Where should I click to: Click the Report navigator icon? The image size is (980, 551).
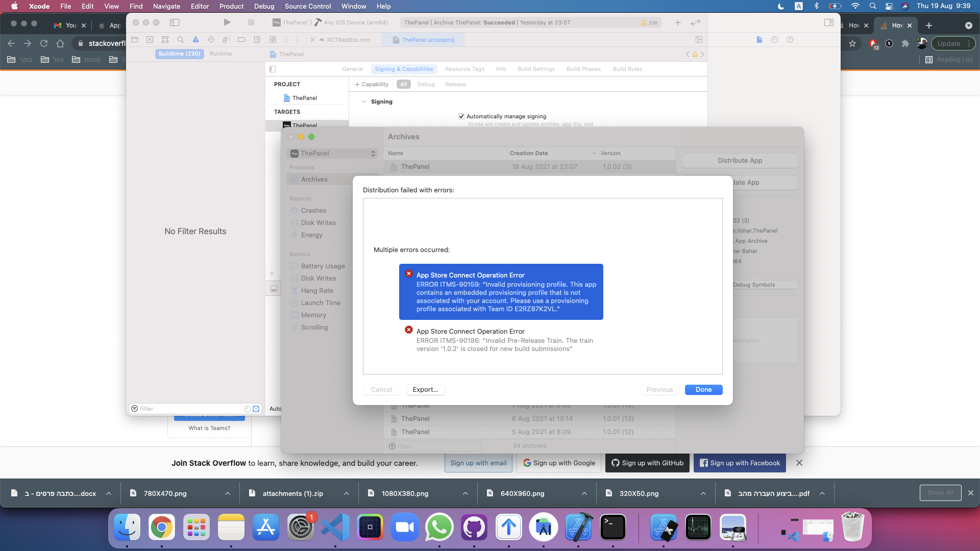click(257, 40)
